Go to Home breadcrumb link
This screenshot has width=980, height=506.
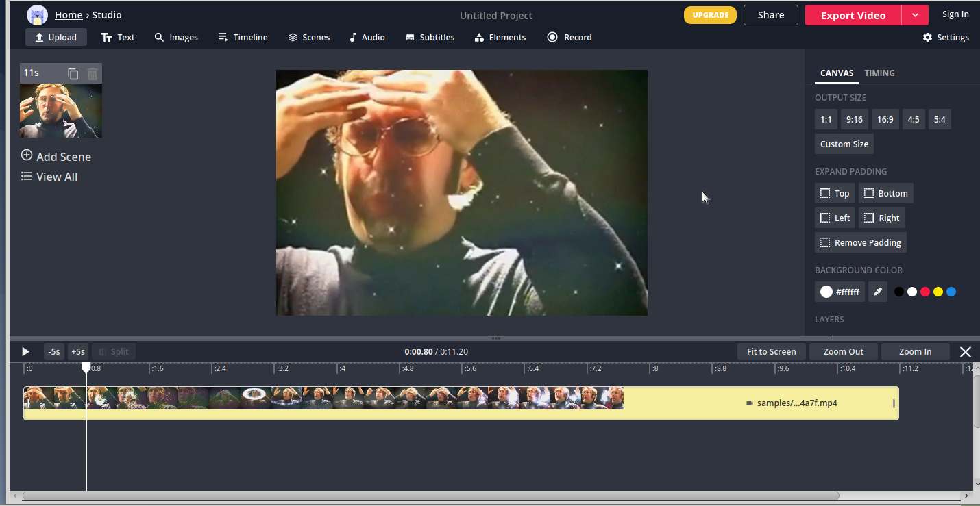[x=69, y=14]
